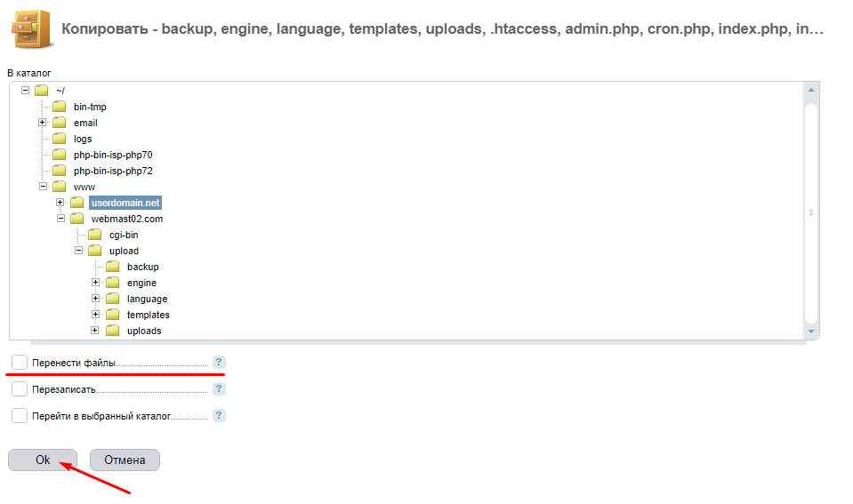Click the cgi-bin folder icon
Screen dimensions: 853x504
click(95, 235)
